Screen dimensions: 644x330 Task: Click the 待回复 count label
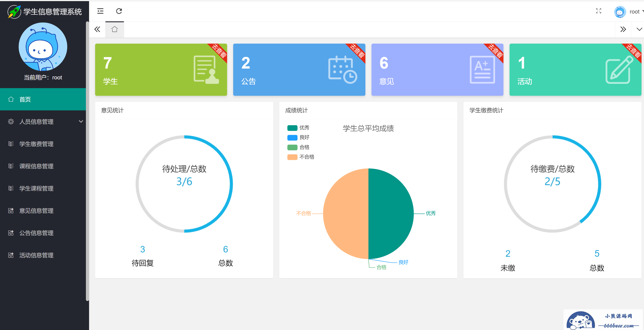pos(143,263)
